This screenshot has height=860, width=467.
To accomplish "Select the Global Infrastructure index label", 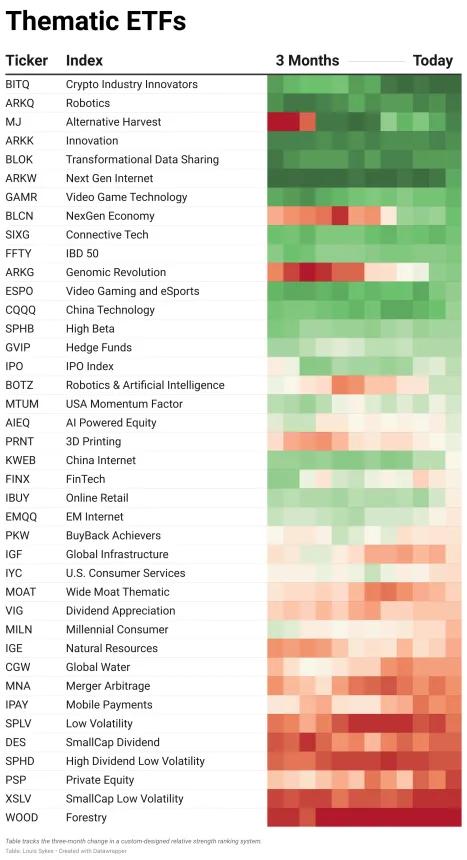I will tap(117, 554).
